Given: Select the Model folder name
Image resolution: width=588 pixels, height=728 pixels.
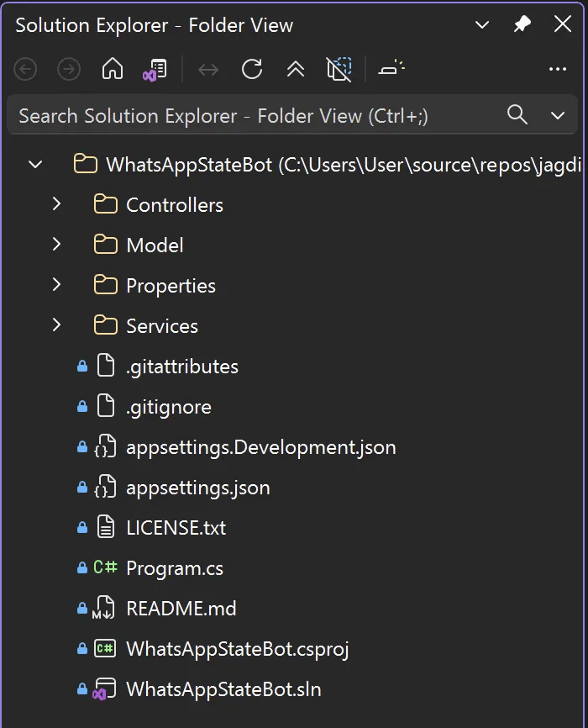Looking at the screenshot, I should click(155, 245).
